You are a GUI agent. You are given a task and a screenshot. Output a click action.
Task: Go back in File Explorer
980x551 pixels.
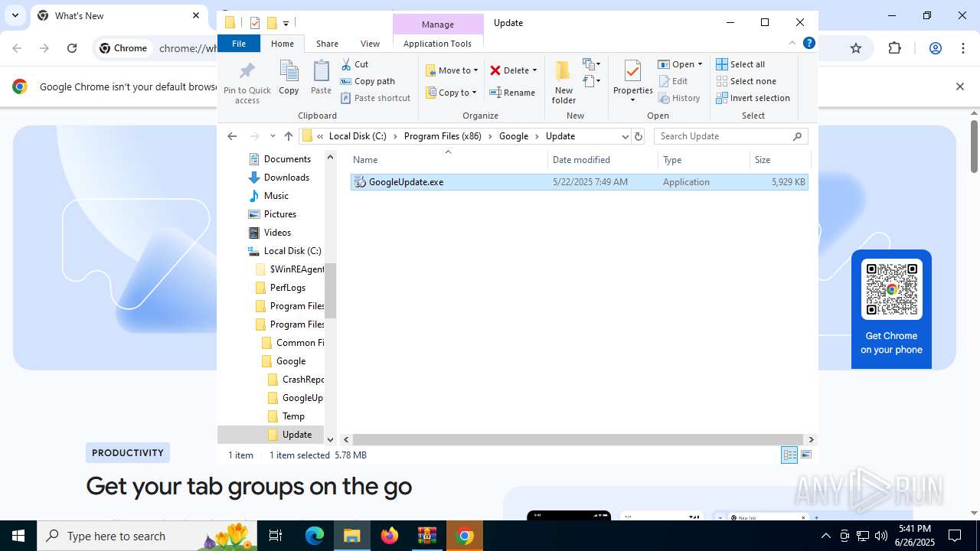pos(232,136)
